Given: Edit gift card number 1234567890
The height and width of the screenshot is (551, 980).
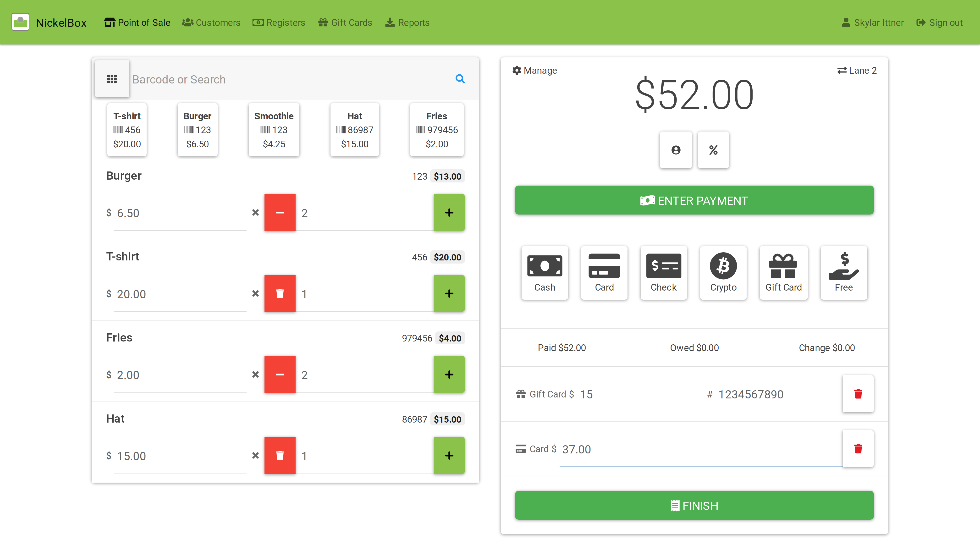Looking at the screenshot, I should [x=779, y=395].
